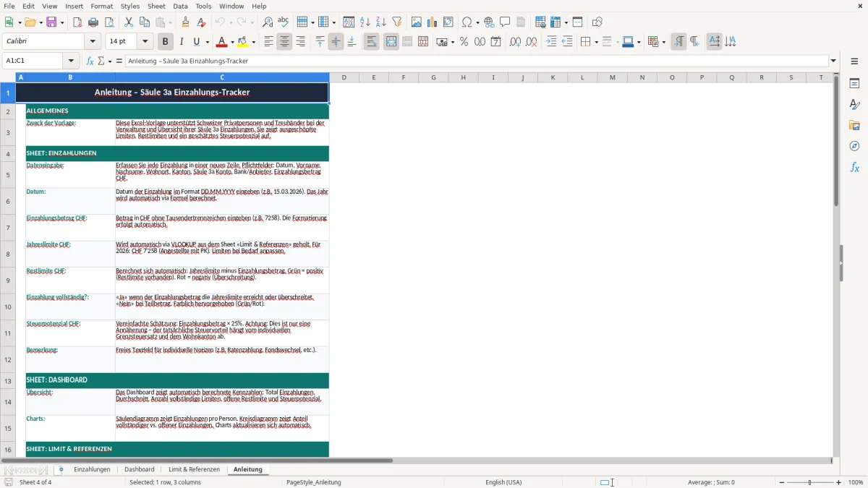Open the Format menu
The width and height of the screenshot is (868, 488).
[102, 6]
